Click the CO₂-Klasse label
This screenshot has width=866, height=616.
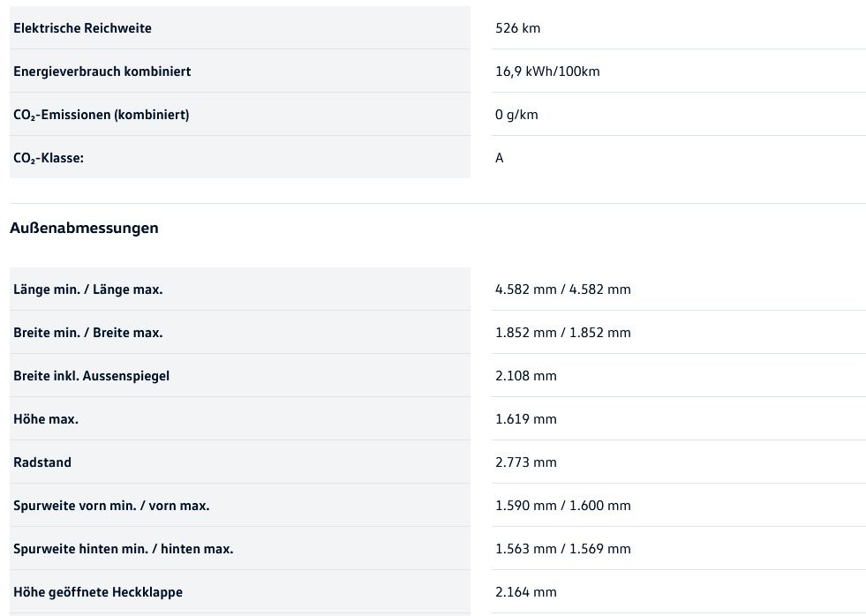[49, 158]
